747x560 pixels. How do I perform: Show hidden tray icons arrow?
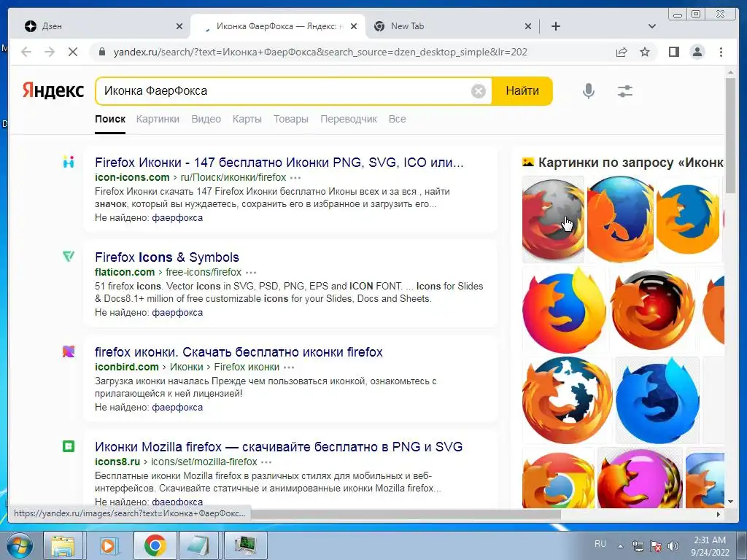pyautogui.click(x=620, y=546)
